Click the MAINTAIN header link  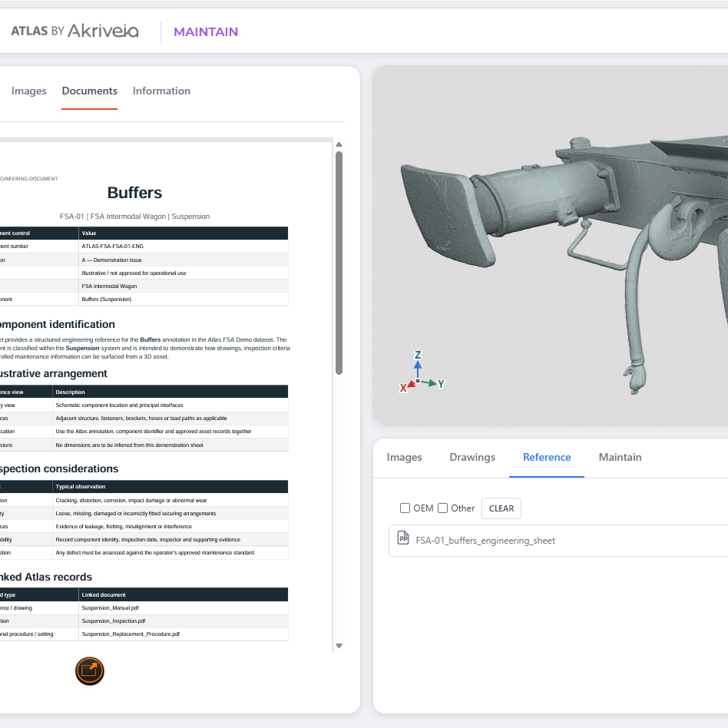coord(206,31)
